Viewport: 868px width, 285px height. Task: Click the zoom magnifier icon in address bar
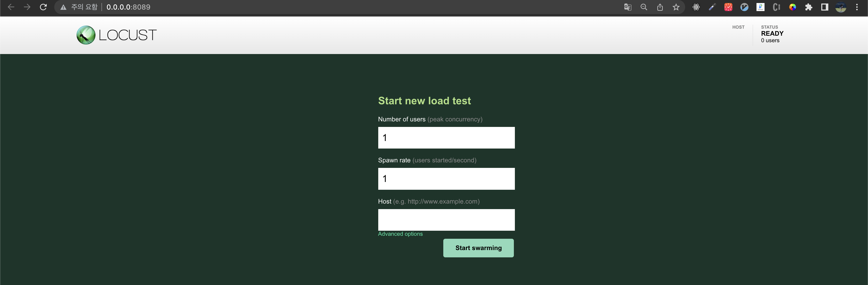pos(643,7)
